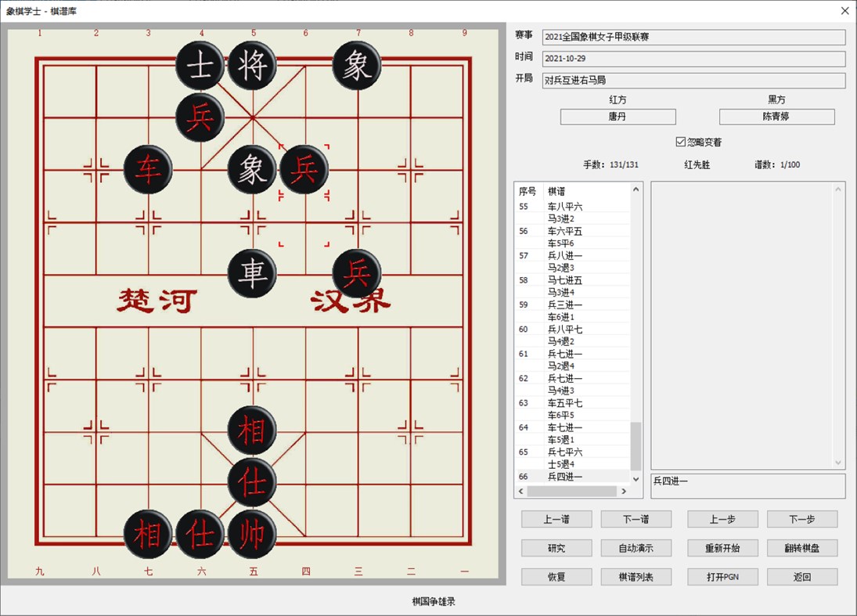This screenshot has height=616, width=857.
Task: Select the red chariot 车 on the left side
Action: (x=147, y=169)
